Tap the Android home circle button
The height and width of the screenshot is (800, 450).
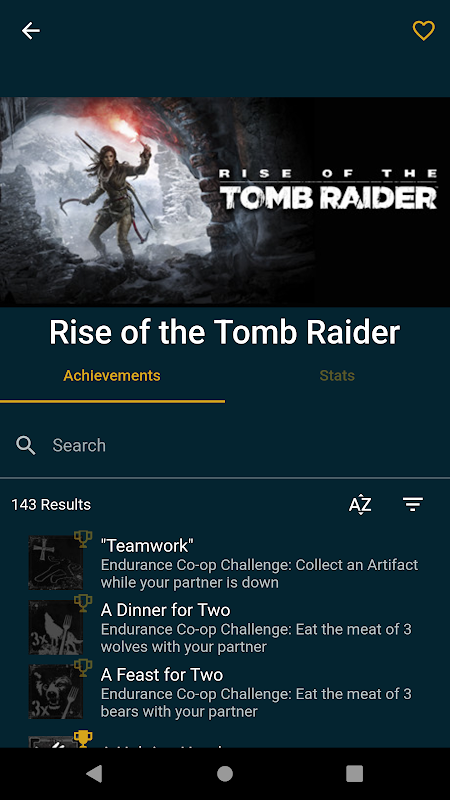click(225, 773)
